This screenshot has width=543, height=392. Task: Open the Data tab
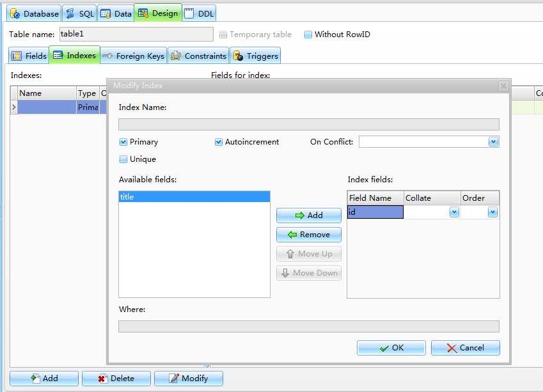point(116,13)
